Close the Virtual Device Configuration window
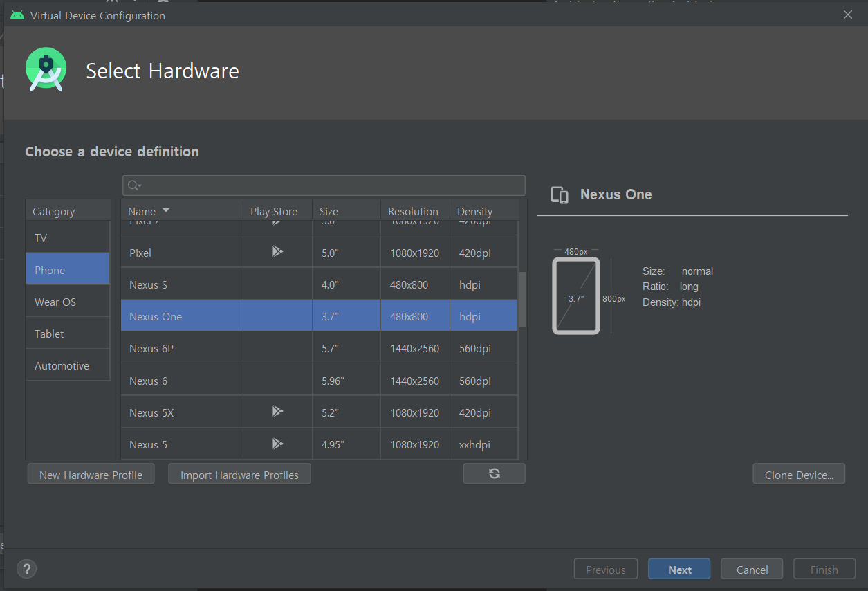 (x=847, y=15)
